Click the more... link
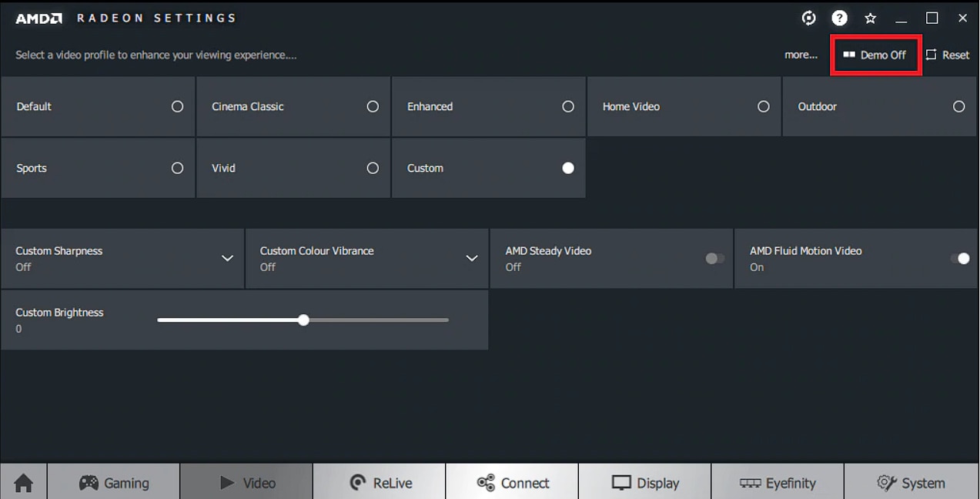The height and width of the screenshot is (499, 980). (801, 55)
